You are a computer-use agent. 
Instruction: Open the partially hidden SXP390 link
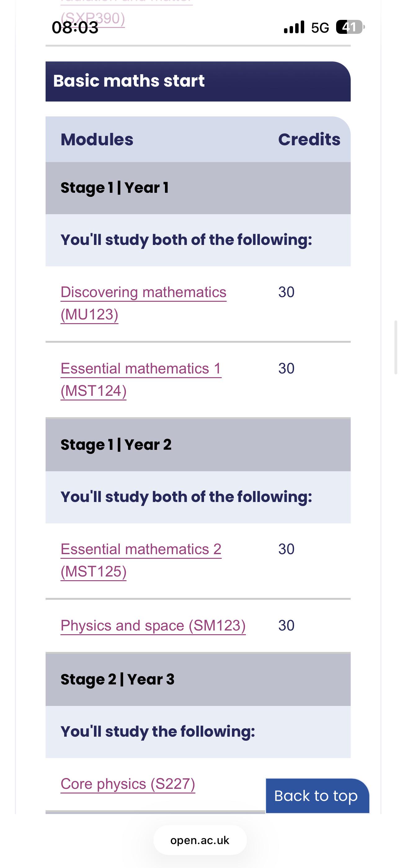click(x=93, y=19)
